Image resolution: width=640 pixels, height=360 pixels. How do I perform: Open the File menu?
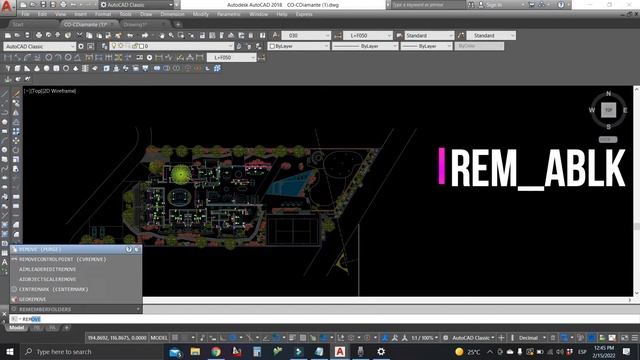[x=25, y=14]
